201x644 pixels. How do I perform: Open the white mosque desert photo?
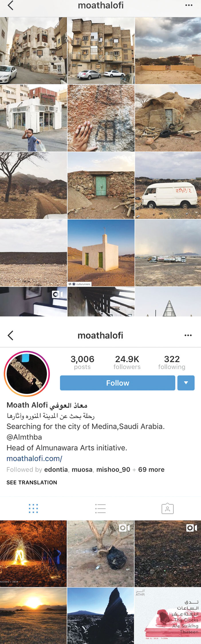click(x=101, y=253)
